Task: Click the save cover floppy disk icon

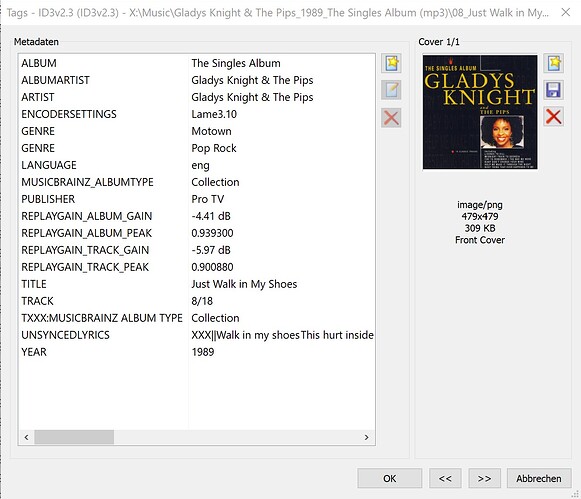Action: tap(554, 90)
